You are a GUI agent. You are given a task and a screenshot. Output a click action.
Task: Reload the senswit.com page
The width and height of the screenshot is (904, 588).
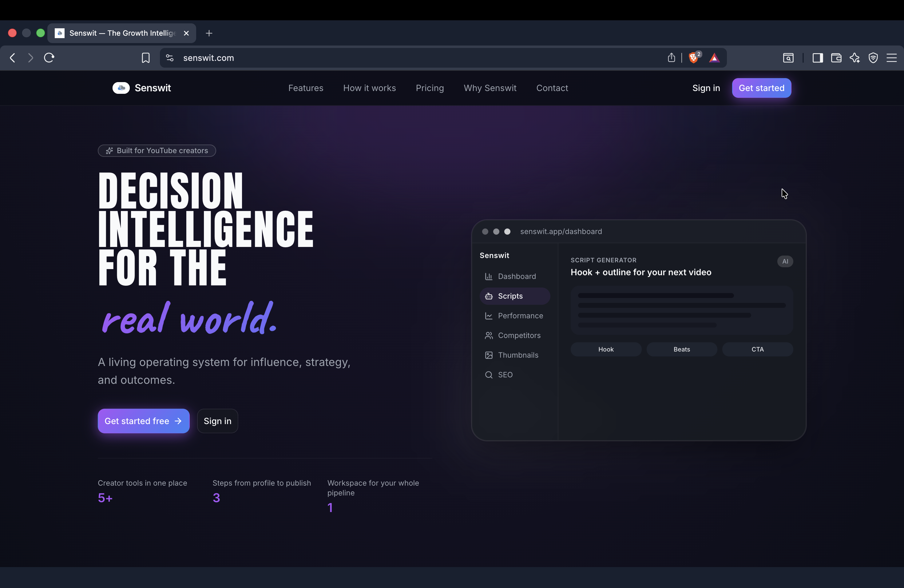[50, 58]
